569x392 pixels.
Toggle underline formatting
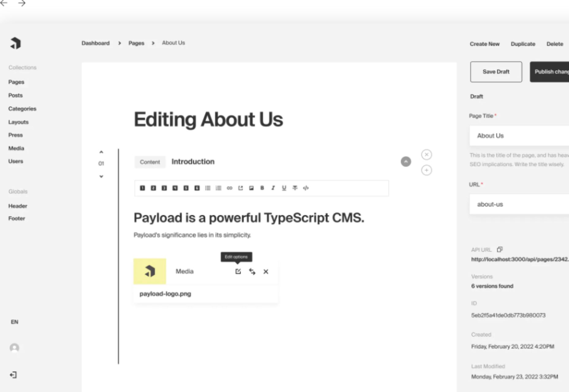284,188
